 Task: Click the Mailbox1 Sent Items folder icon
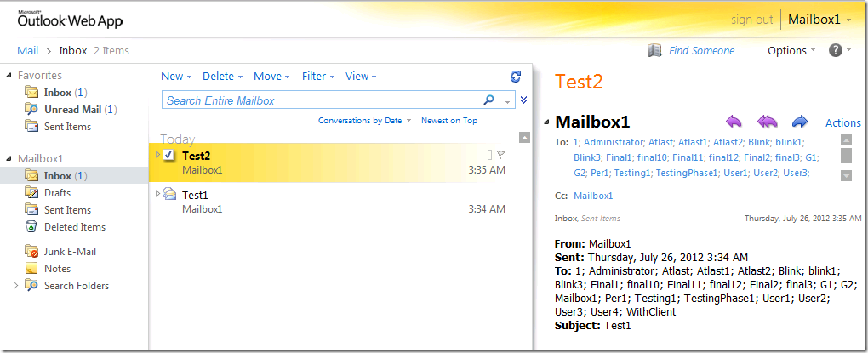click(x=31, y=210)
